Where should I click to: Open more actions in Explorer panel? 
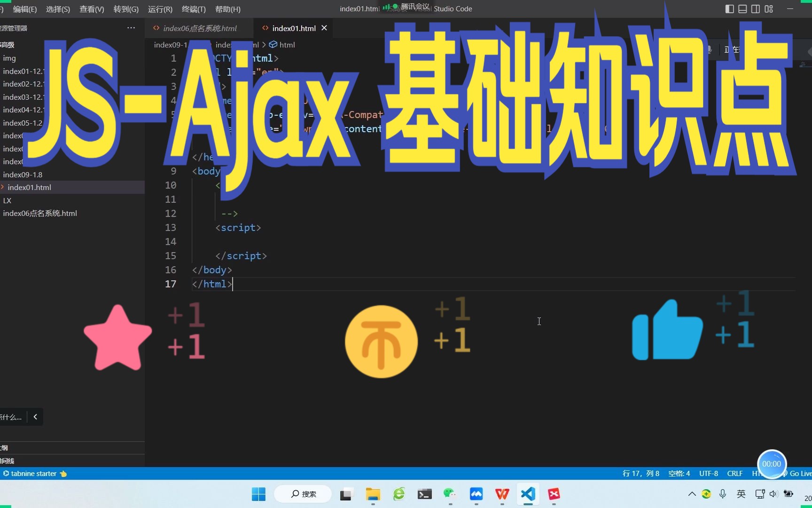pyautogui.click(x=130, y=28)
